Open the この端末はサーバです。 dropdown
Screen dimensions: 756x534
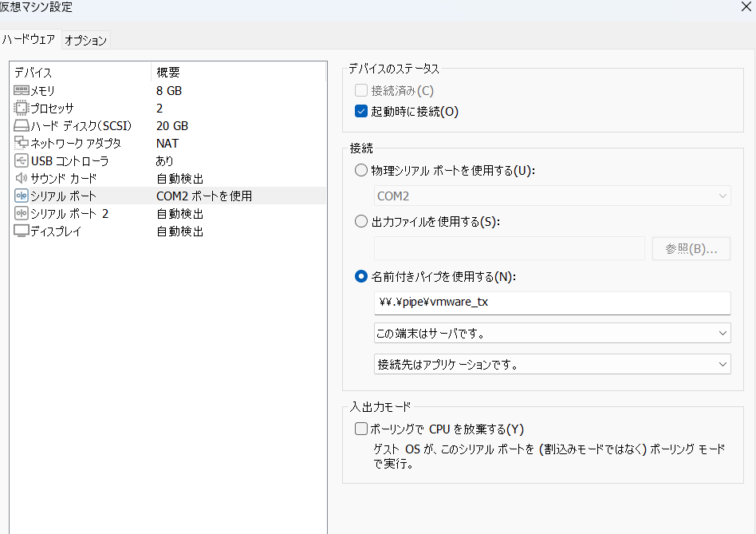tap(552, 334)
